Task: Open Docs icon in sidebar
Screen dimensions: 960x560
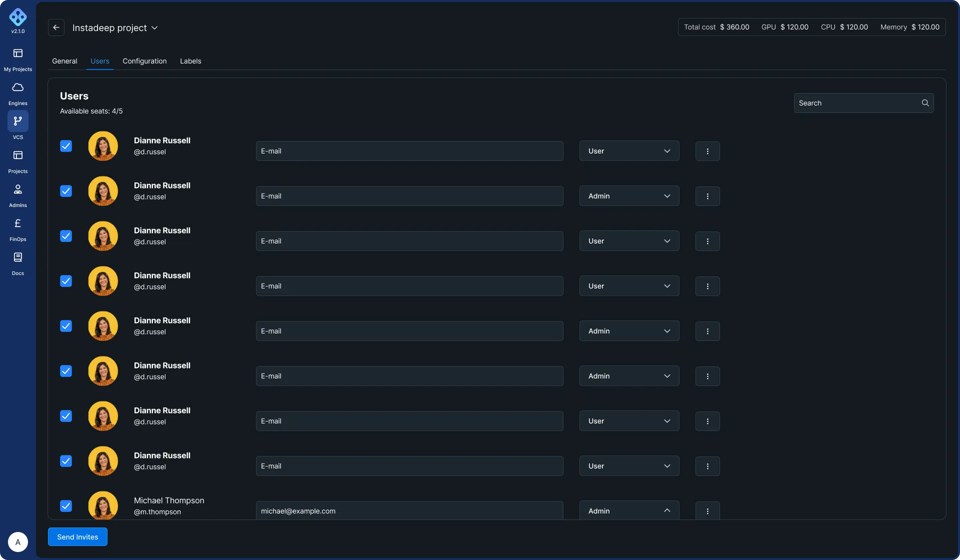Action: (18, 257)
